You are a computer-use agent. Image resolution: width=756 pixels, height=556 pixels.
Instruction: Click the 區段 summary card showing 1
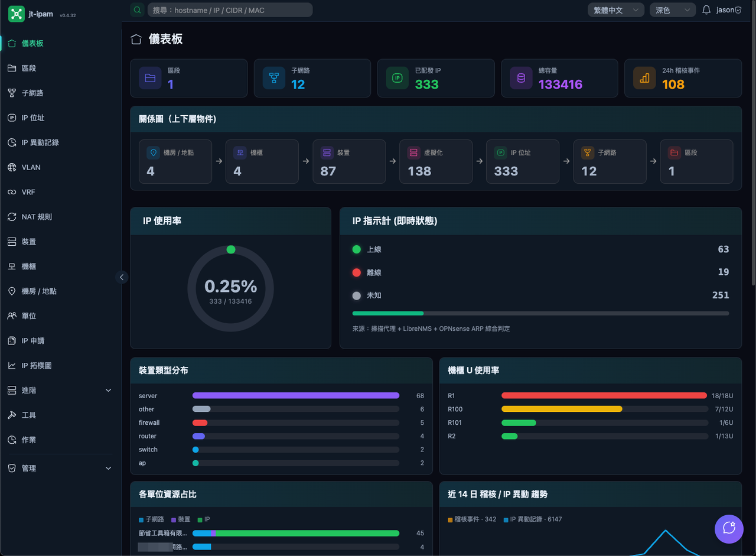[x=188, y=78]
